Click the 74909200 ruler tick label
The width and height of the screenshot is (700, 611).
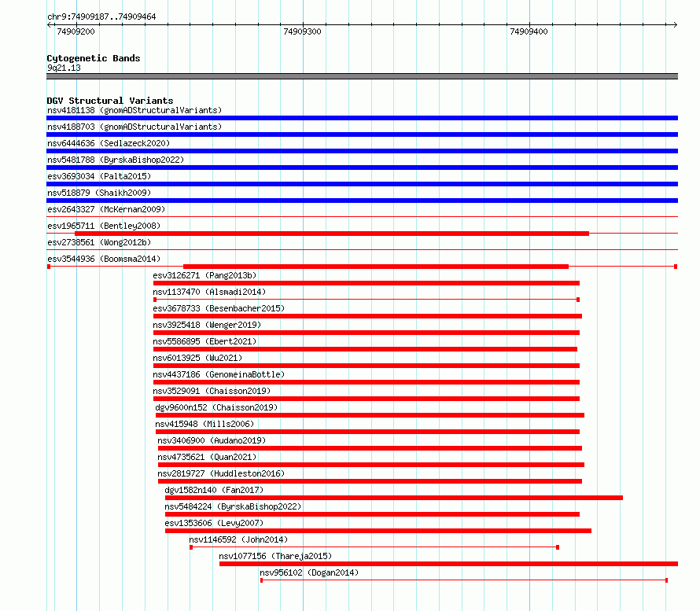click(76, 31)
